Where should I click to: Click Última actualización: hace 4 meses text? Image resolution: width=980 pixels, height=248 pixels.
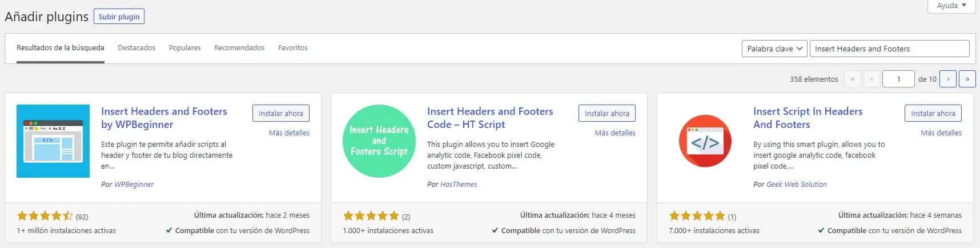pyautogui.click(x=578, y=215)
